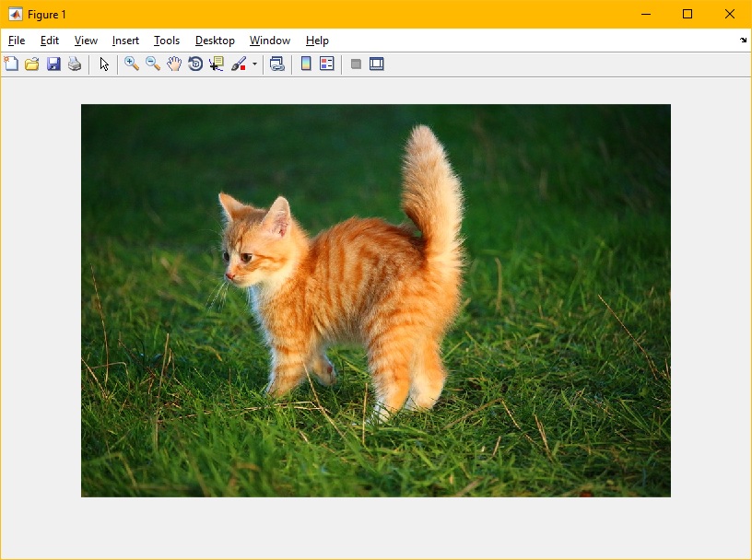Click the Link Plot icon

tap(276, 64)
